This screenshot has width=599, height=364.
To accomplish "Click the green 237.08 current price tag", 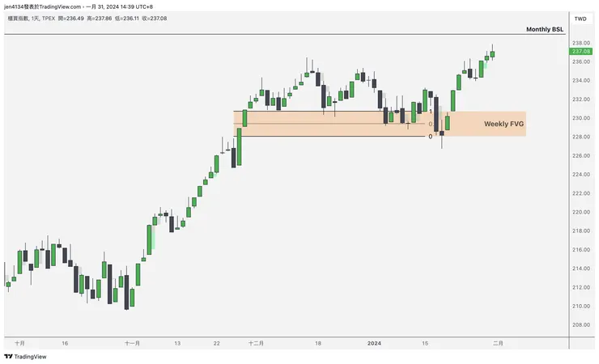I will [580, 51].
